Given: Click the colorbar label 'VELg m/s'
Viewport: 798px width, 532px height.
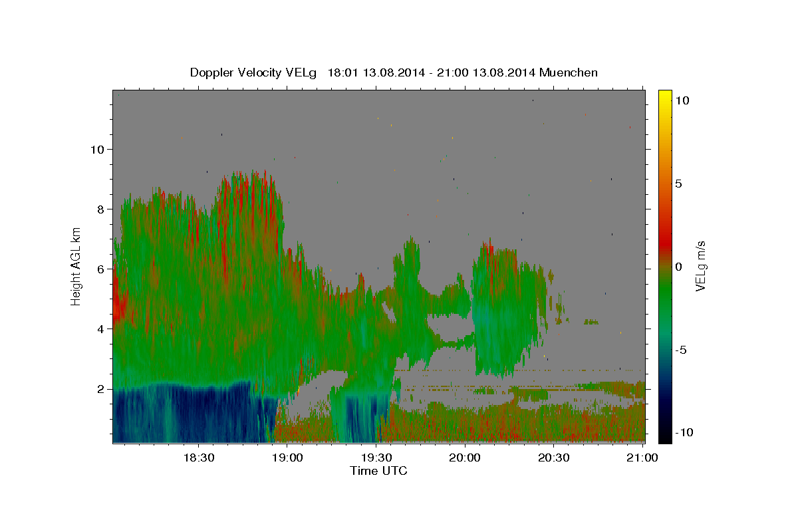Looking at the screenshot, I should pos(700,266).
